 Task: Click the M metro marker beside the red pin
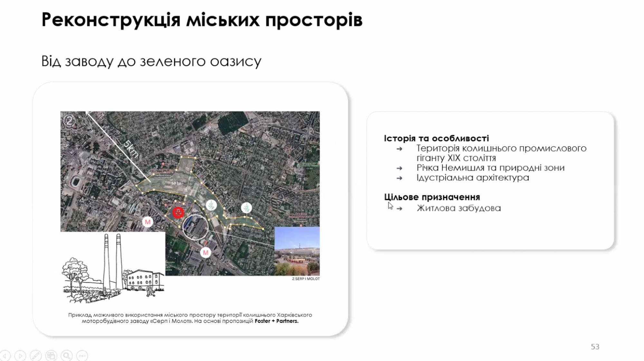pos(148,222)
